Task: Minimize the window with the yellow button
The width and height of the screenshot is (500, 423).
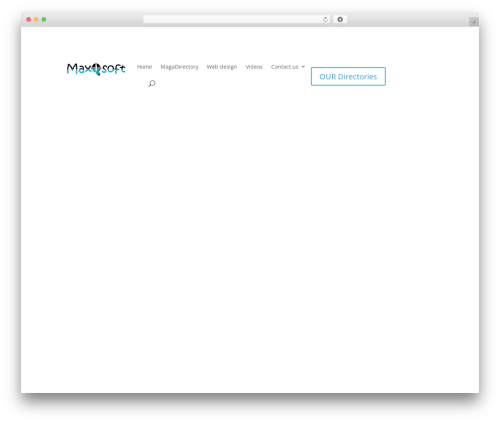Action: pos(36,19)
